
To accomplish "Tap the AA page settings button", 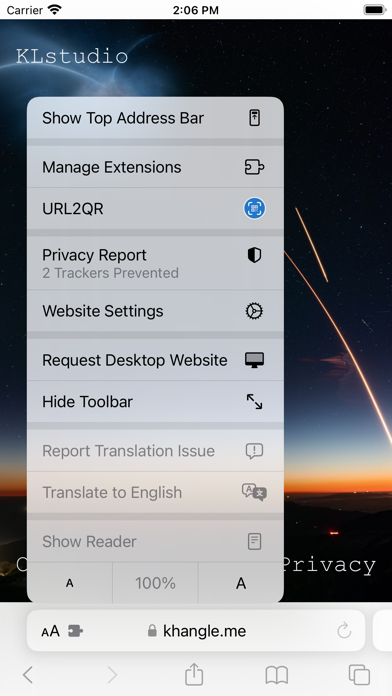I will [x=50, y=631].
